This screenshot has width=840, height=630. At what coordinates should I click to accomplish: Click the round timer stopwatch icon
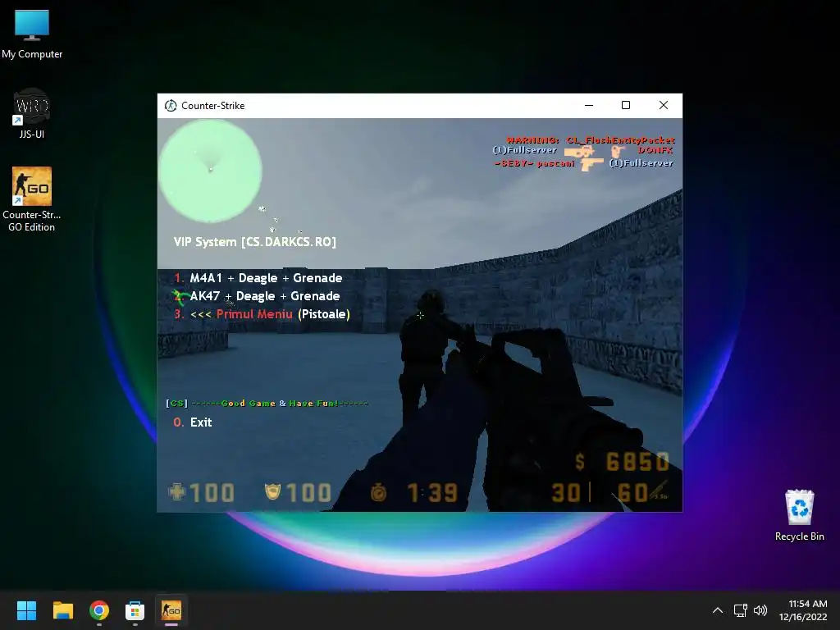(379, 492)
